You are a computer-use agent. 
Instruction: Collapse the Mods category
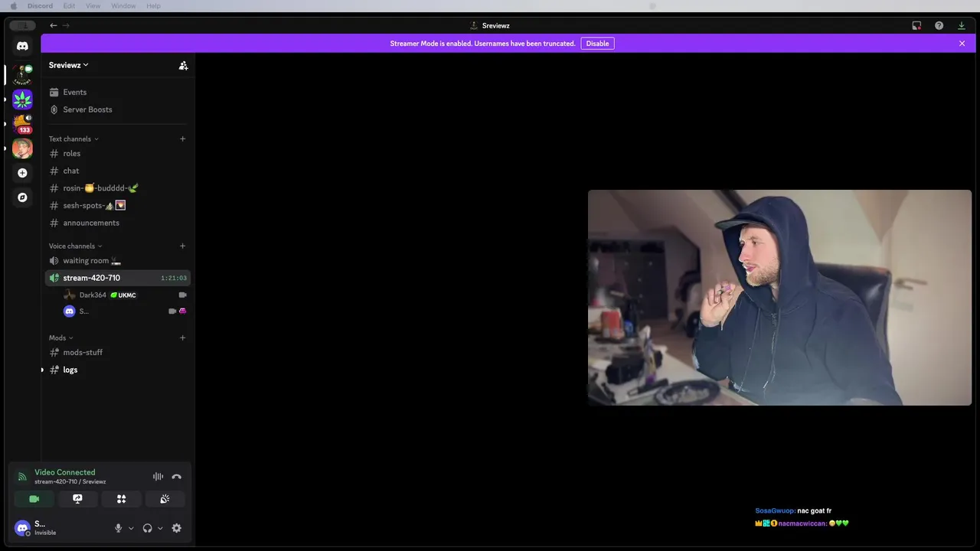60,337
